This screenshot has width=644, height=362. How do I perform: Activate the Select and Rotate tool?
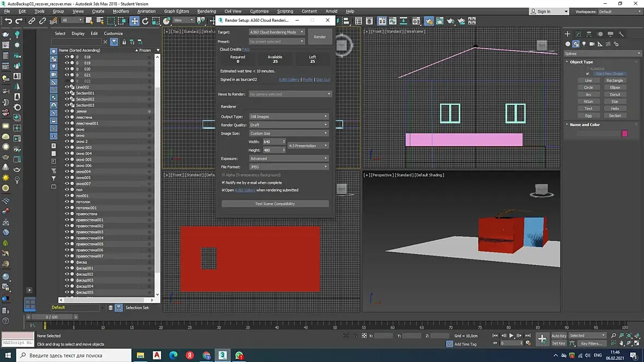click(145, 21)
